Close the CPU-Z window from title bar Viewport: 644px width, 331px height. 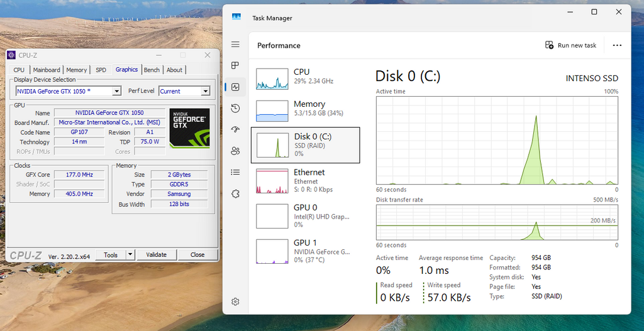click(208, 55)
